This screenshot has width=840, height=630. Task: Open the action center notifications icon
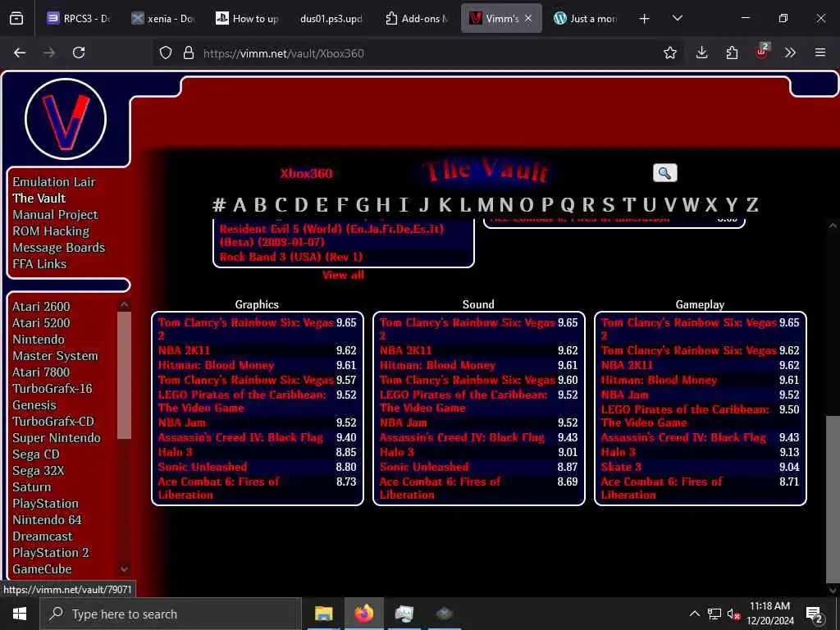pos(814,614)
